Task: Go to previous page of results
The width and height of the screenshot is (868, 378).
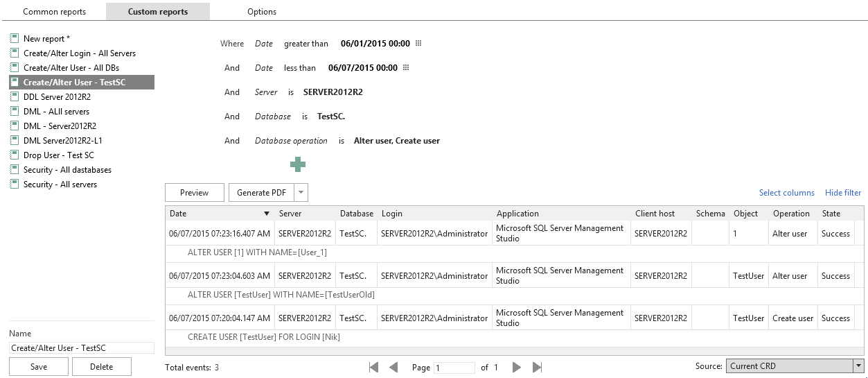Action: (x=393, y=368)
